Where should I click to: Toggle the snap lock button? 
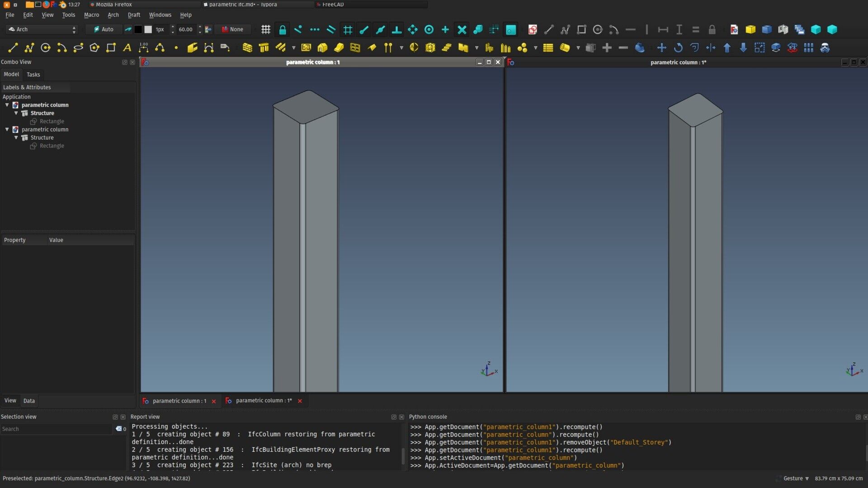[282, 30]
